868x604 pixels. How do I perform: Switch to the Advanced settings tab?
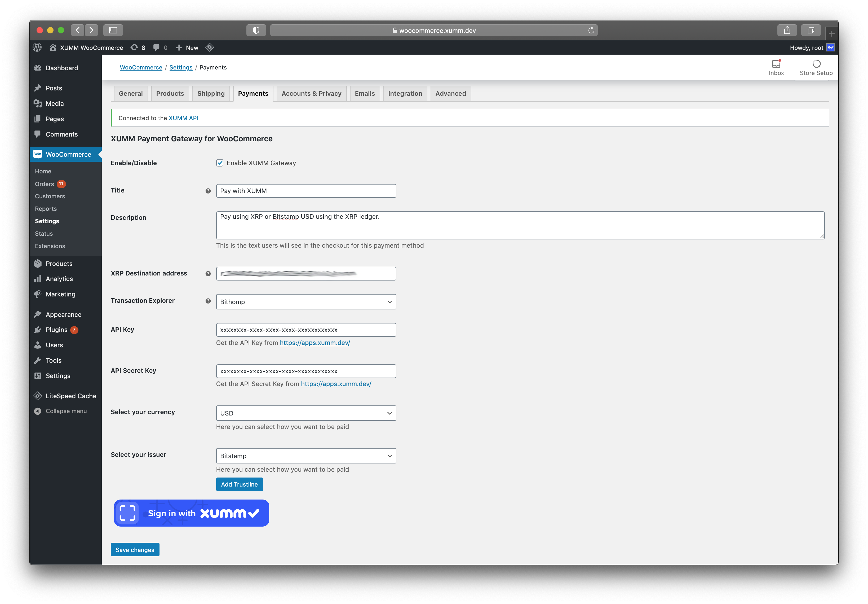(450, 93)
